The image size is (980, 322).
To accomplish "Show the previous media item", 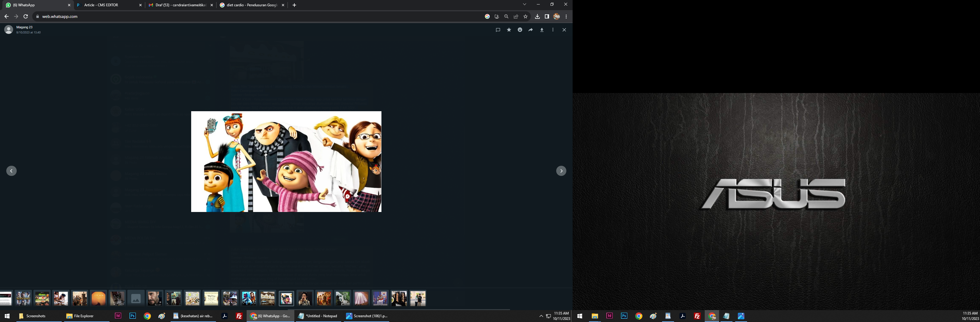I will click(11, 171).
